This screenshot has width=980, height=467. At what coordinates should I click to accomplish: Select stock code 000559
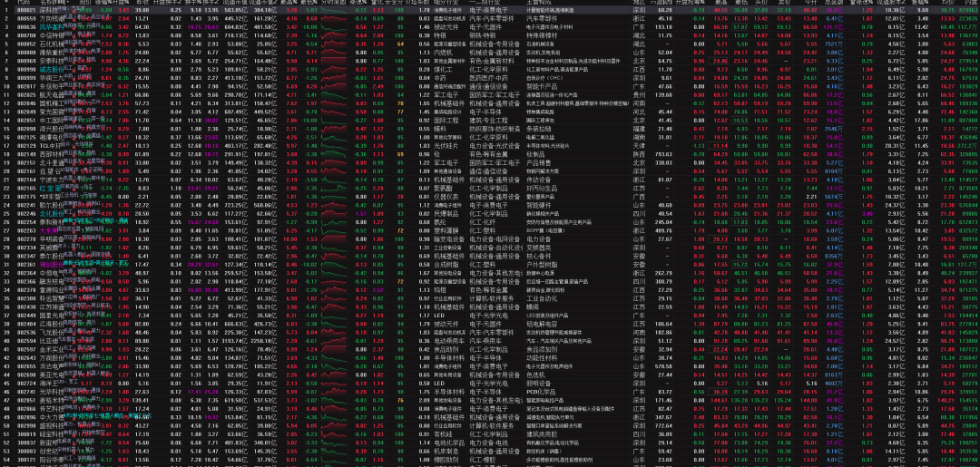click(26, 19)
